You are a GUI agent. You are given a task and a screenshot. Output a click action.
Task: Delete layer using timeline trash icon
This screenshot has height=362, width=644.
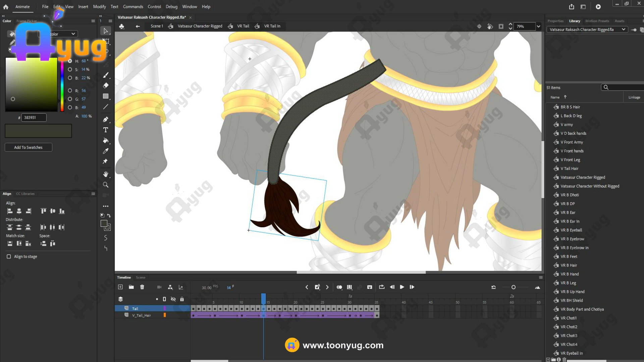tap(142, 287)
